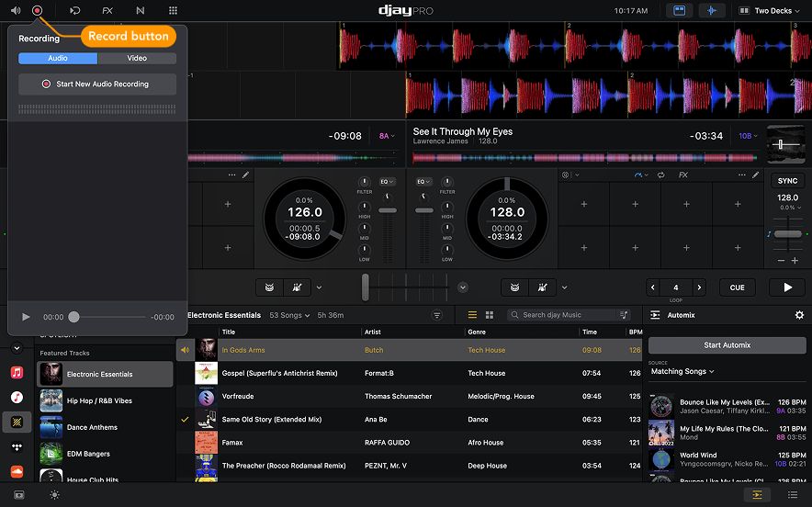
Task: Open the iTunes Music library icon in sidebar
Action: click(x=17, y=397)
